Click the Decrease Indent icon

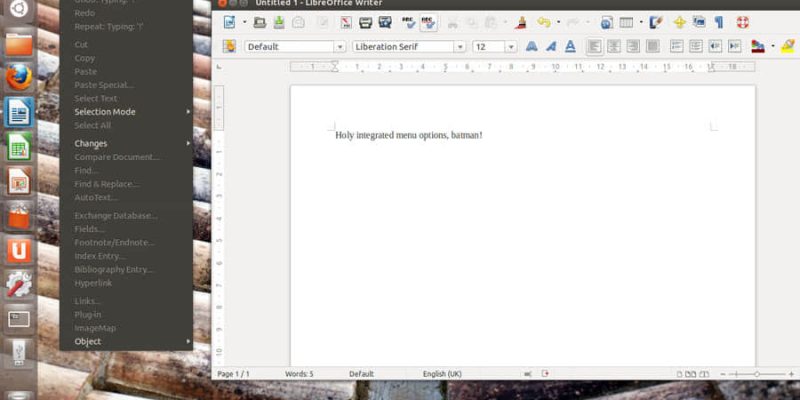(715, 46)
